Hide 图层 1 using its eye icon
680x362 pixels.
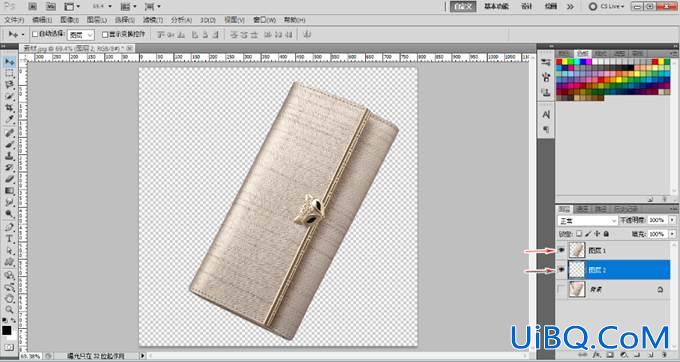click(x=562, y=251)
